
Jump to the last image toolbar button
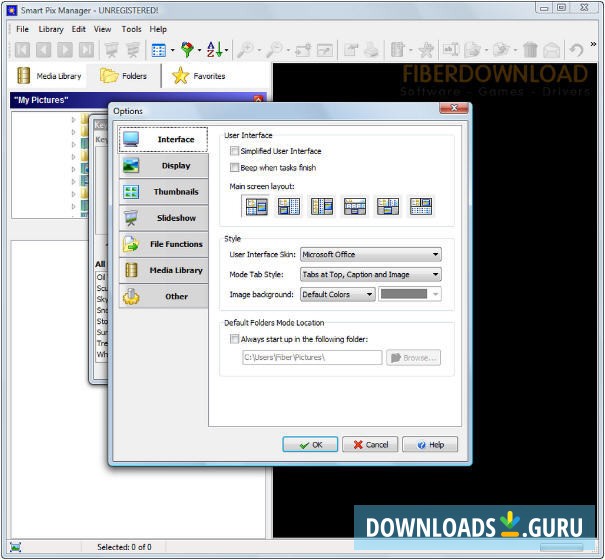(86, 50)
